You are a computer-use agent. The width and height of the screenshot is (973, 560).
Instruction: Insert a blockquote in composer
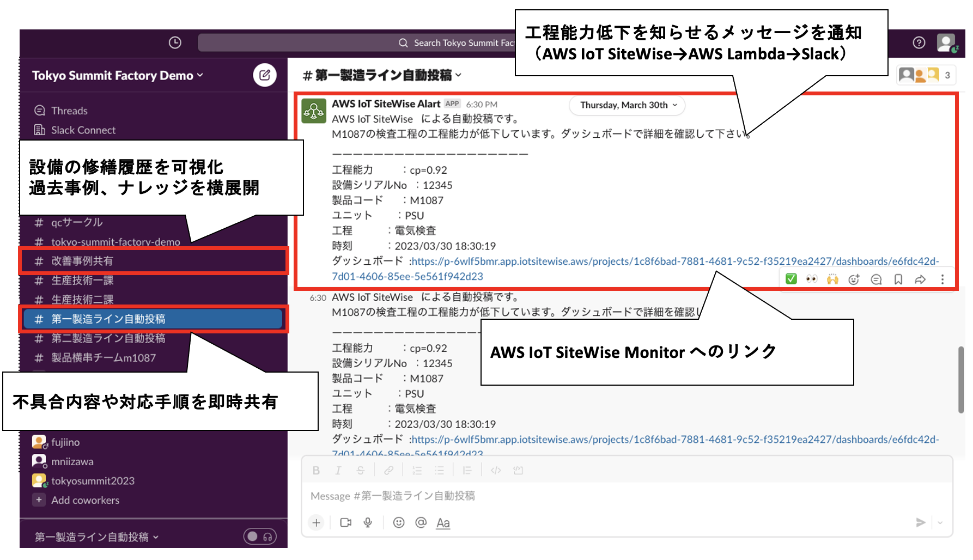(x=467, y=470)
